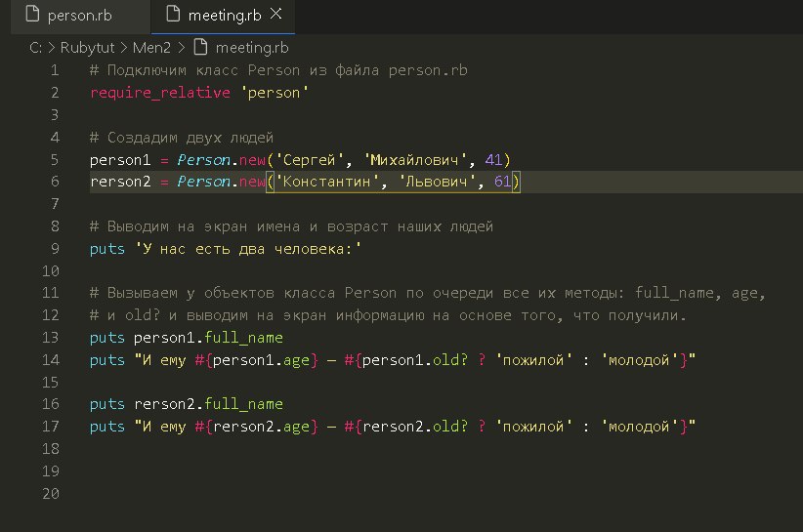Screen dimensions: 803x532
Task: Click the number 61 on line 6
Action: (x=502, y=182)
